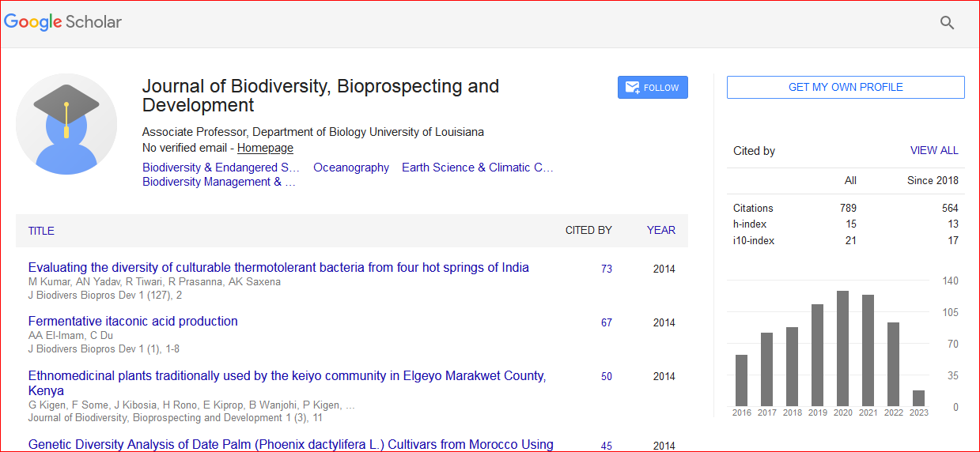Click Get My Own Profile button
Image resolution: width=980 pixels, height=452 pixels.
coord(845,88)
